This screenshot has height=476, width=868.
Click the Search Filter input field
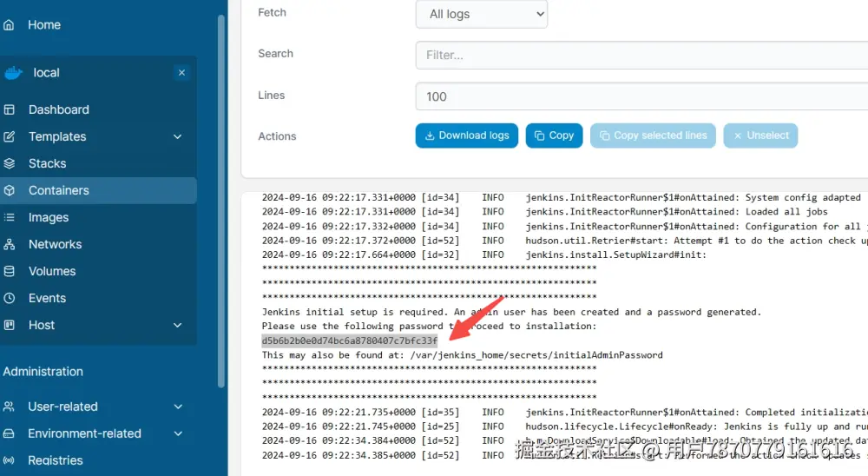pos(641,55)
